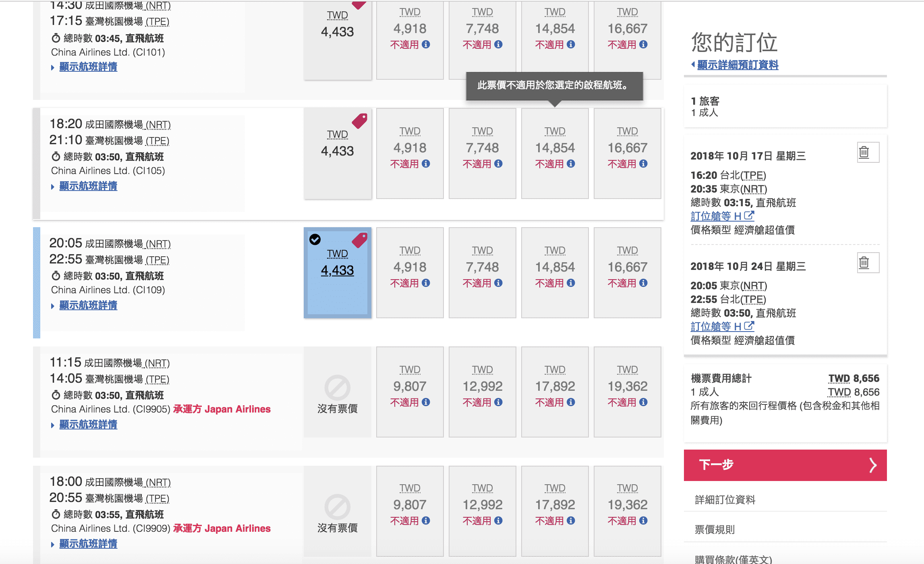Click the red 下一步 button
This screenshot has width=924, height=564.
pos(785,465)
